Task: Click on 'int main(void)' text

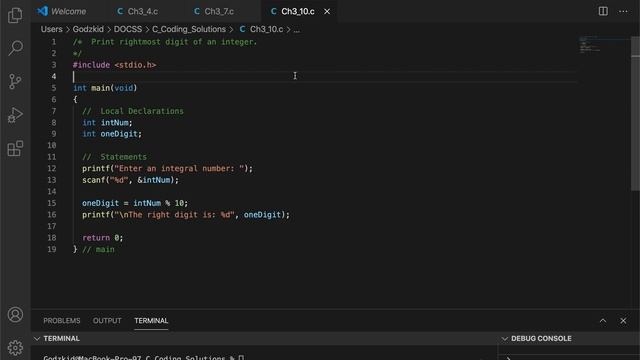Action: [105, 88]
